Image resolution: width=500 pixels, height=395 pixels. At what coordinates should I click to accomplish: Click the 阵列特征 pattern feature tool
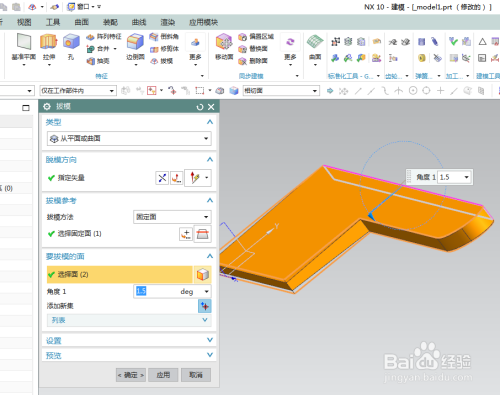click(x=104, y=37)
